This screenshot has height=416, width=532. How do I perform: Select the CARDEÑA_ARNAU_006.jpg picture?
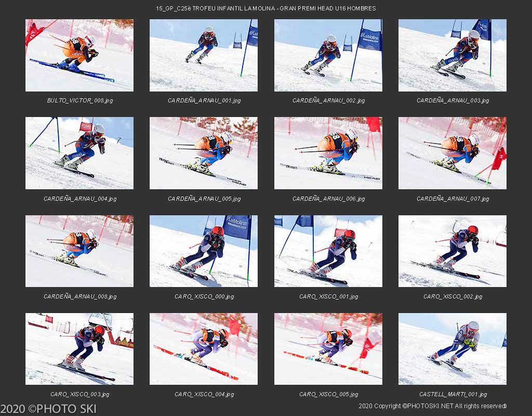coord(328,153)
